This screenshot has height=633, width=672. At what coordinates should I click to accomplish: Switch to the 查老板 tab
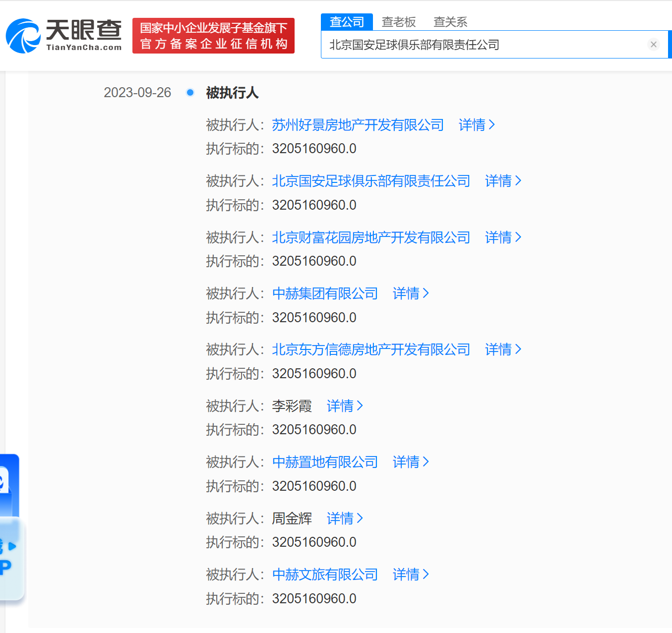399,22
